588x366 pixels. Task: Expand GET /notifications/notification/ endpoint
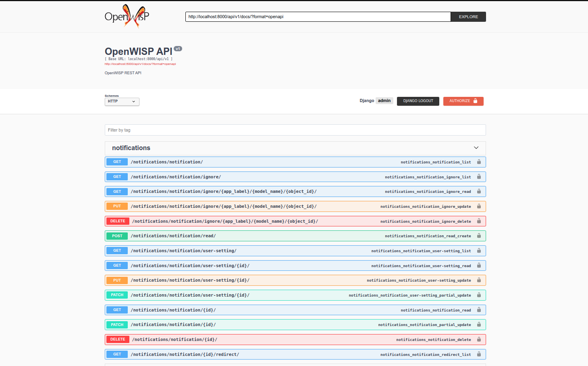pyautogui.click(x=295, y=162)
